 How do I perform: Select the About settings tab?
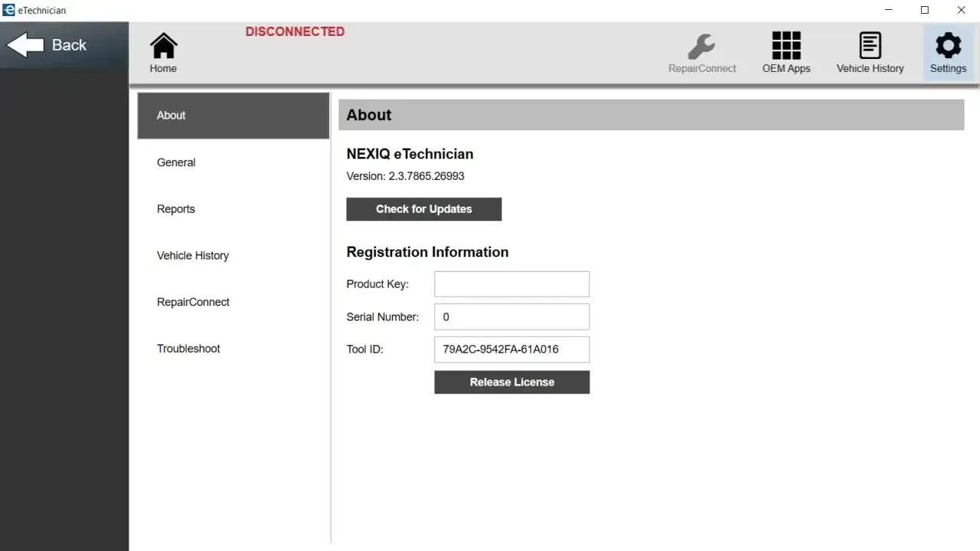(x=234, y=116)
